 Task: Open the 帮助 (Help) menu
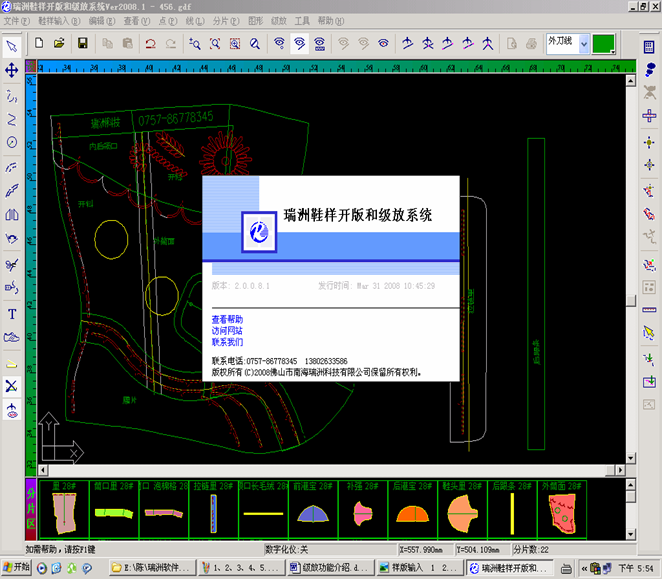pos(328,20)
